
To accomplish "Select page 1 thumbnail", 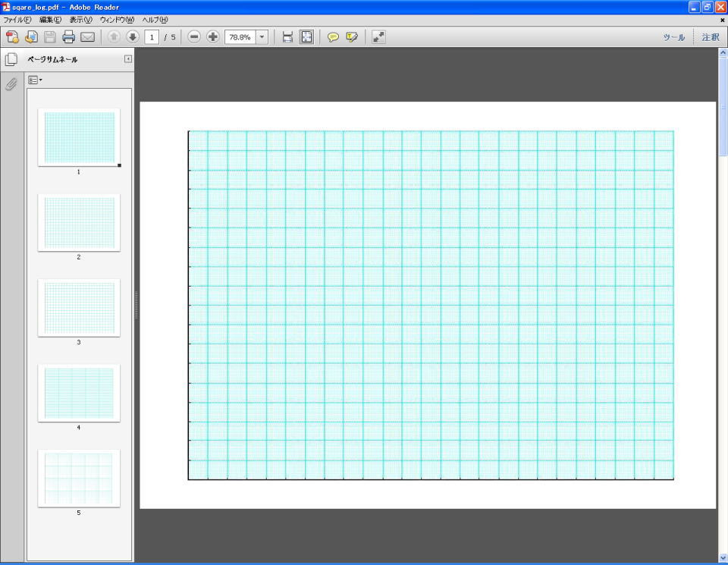I will coord(79,137).
